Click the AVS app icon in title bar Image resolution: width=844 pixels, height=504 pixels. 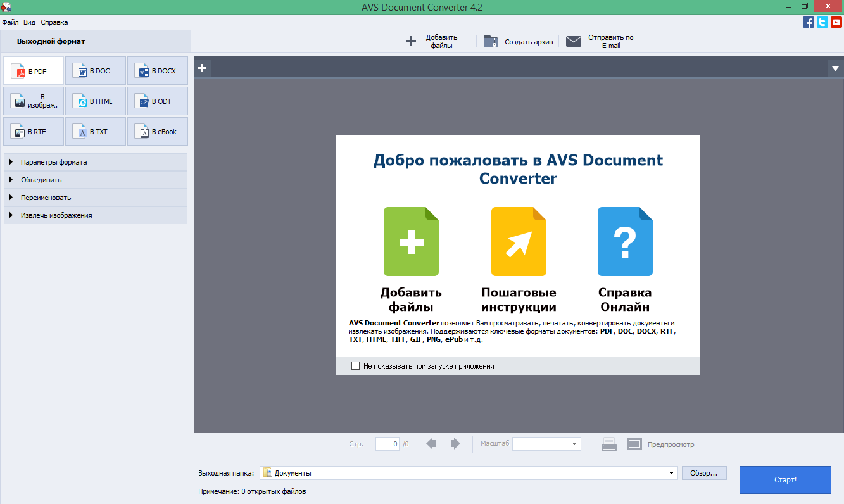click(6, 6)
